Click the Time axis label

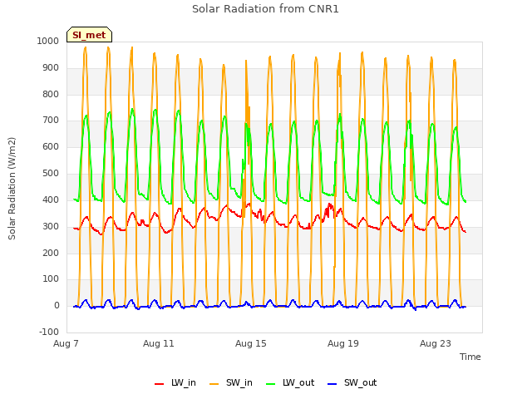(470, 357)
